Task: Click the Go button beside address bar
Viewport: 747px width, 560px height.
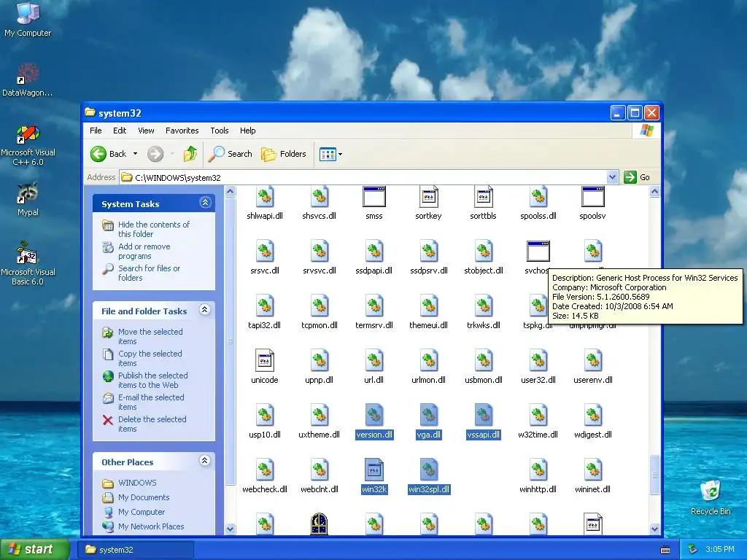Action: 638,177
